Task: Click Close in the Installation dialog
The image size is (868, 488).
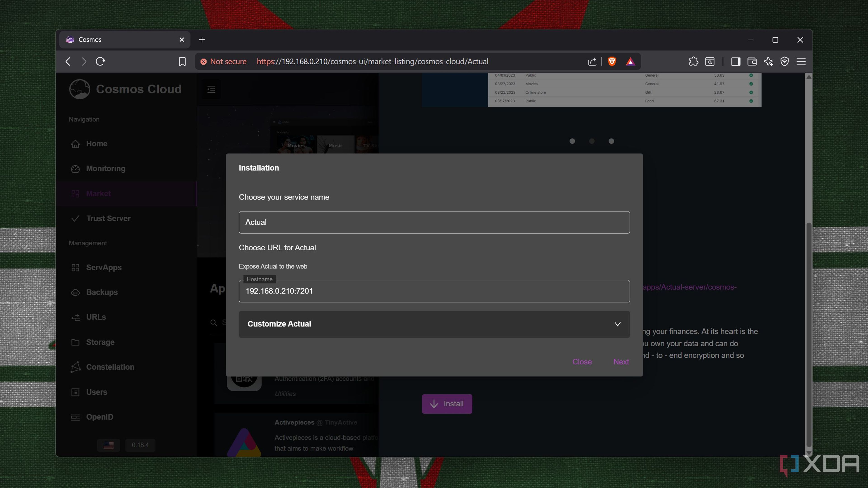Action: [x=582, y=362]
